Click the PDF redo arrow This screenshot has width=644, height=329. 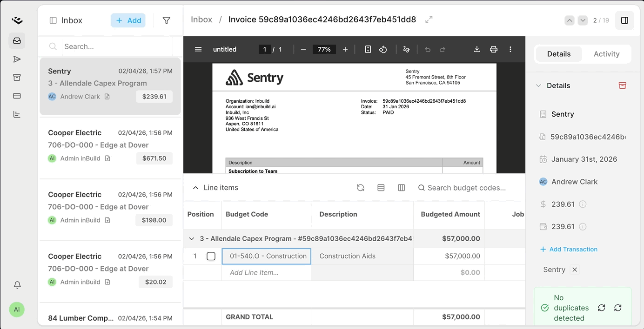point(443,49)
